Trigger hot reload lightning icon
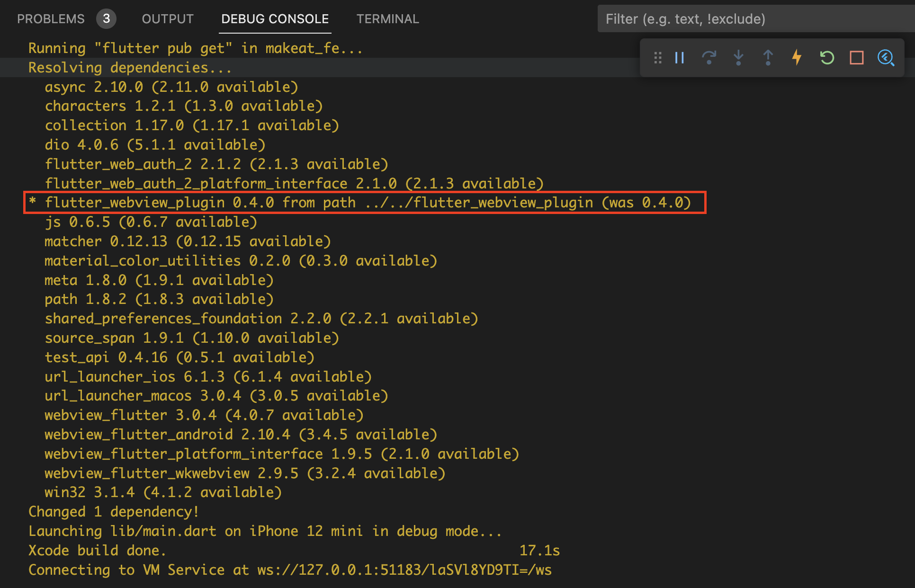915x588 pixels. (797, 58)
